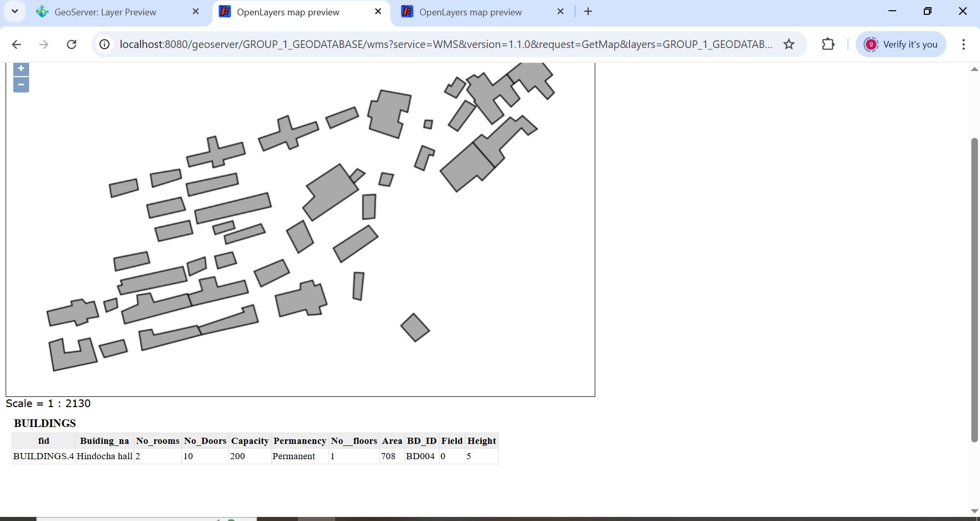980x521 pixels.
Task: Click the 'Buiding_na' column header
Action: pyautogui.click(x=105, y=441)
